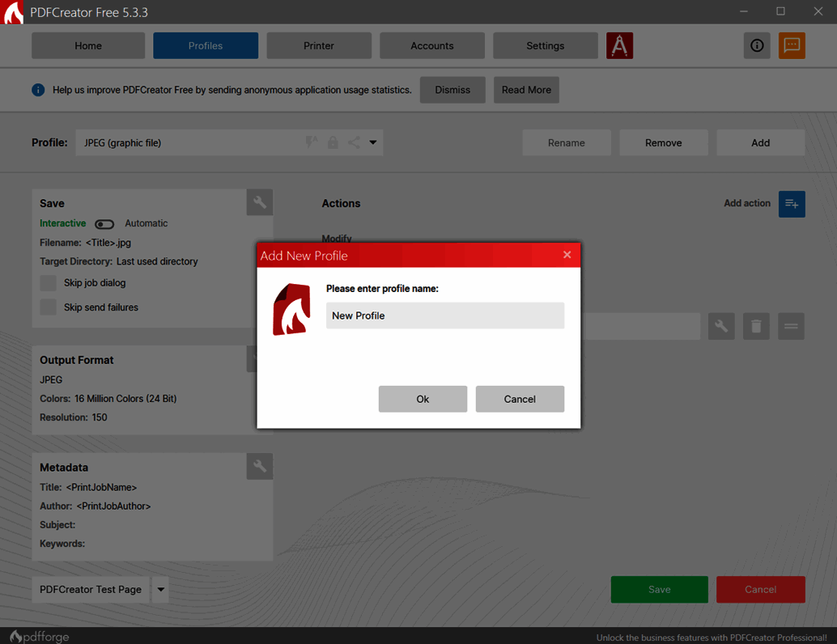
Task: Click PDFCreator flame logo in title bar
Action: (x=13, y=12)
